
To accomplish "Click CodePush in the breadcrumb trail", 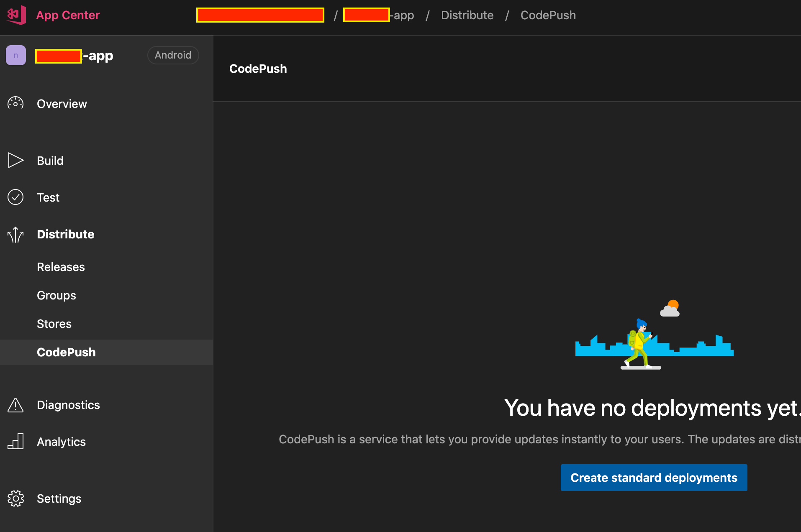I will (548, 15).
